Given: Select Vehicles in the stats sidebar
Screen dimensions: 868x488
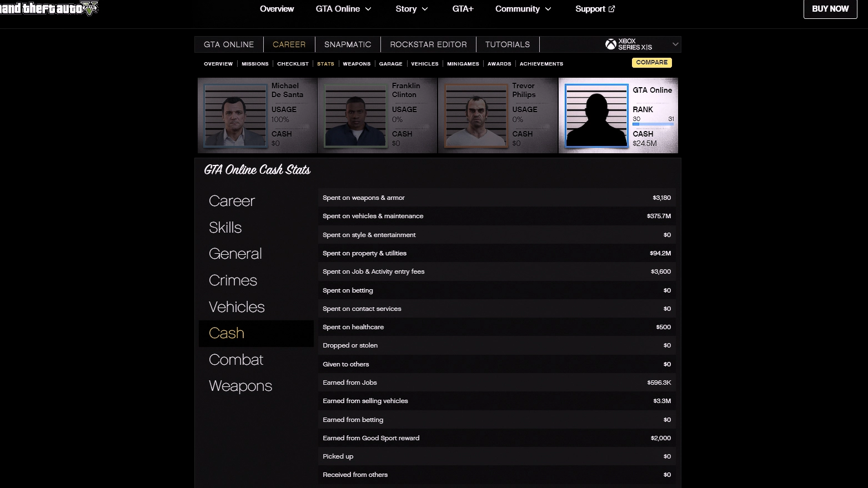Looking at the screenshot, I should 237,307.
